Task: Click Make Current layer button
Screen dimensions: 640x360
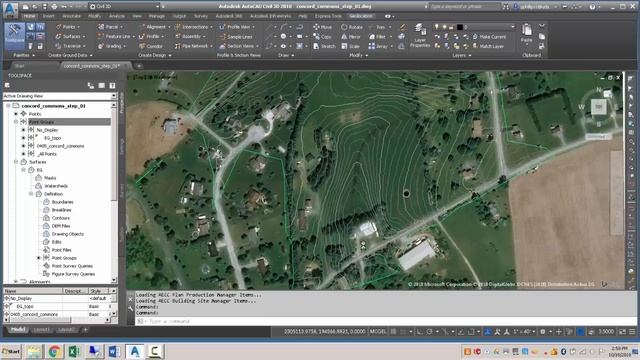Action: [x=489, y=36]
